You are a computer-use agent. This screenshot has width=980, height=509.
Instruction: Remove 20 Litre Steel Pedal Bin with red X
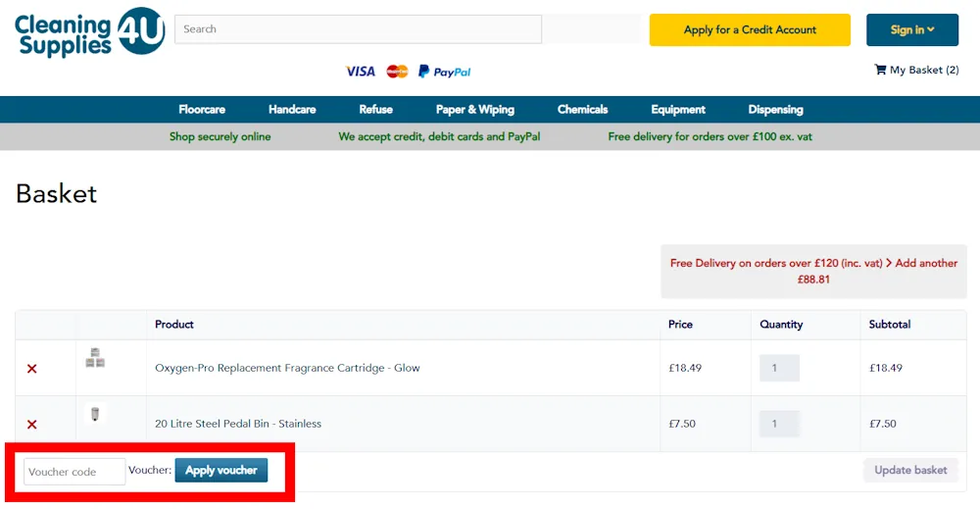click(32, 425)
